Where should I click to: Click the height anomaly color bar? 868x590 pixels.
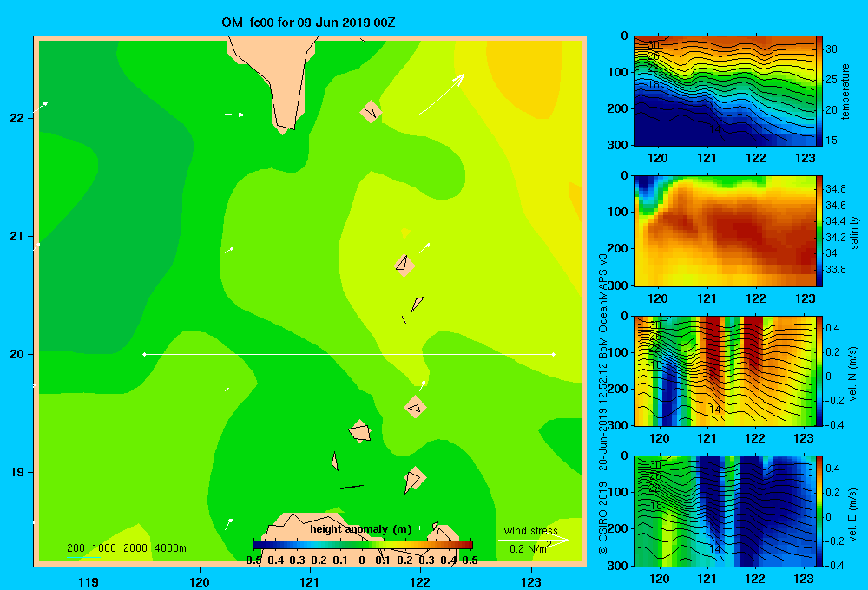363,545
